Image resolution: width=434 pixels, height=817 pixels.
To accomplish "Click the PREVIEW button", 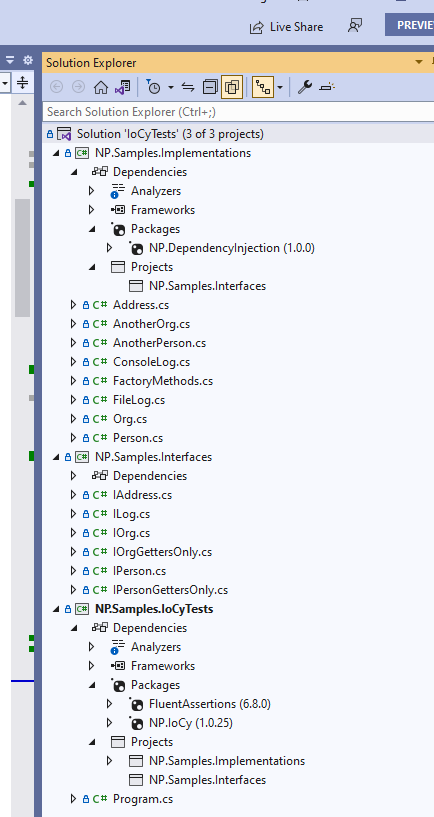I will [410, 25].
